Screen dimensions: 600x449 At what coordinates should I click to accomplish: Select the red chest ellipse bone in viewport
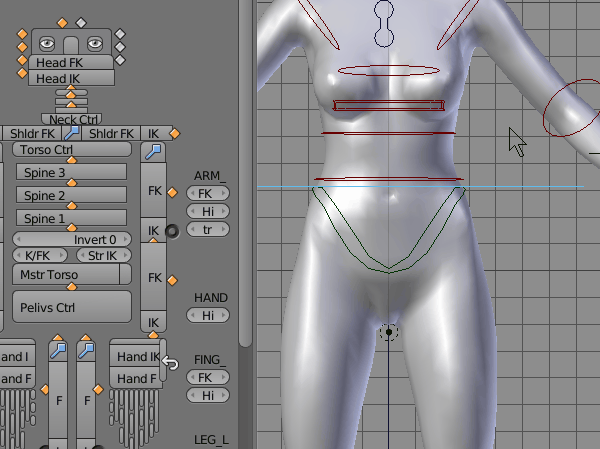pos(389,70)
